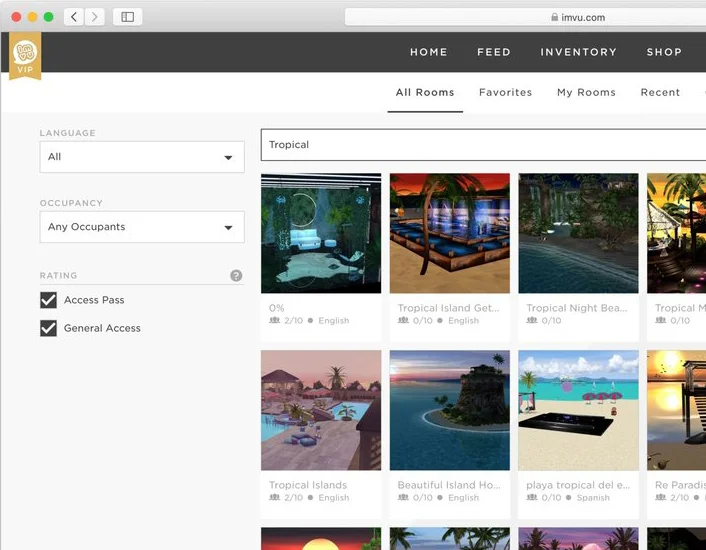Open the Beautiful Island Ho... room thumbnail
The height and width of the screenshot is (550, 706).
pyautogui.click(x=450, y=410)
